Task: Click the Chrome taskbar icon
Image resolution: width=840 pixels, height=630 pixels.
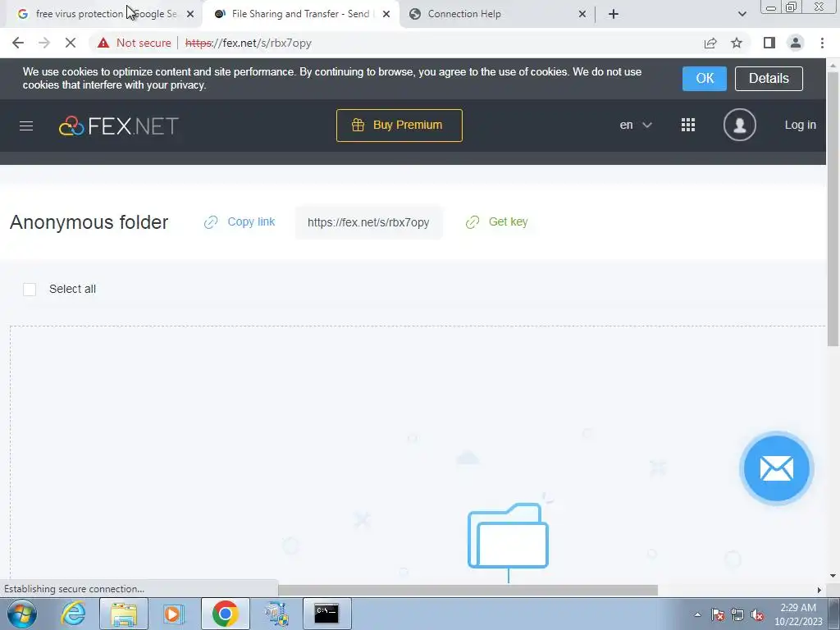Action: click(225, 614)
